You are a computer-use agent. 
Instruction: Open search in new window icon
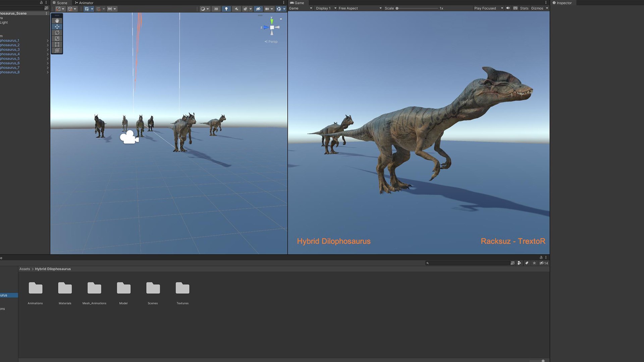513,263
